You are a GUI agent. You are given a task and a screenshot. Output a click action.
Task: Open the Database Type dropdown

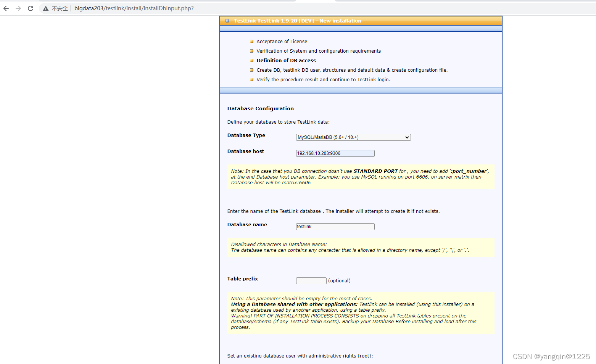pos(353,137)
